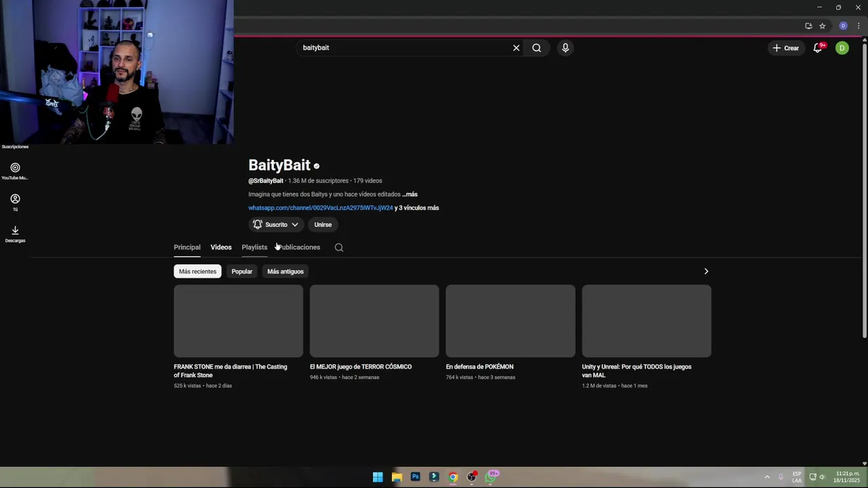
Task: Open Google Chrome from the taskbar
Action: point(453,477)
